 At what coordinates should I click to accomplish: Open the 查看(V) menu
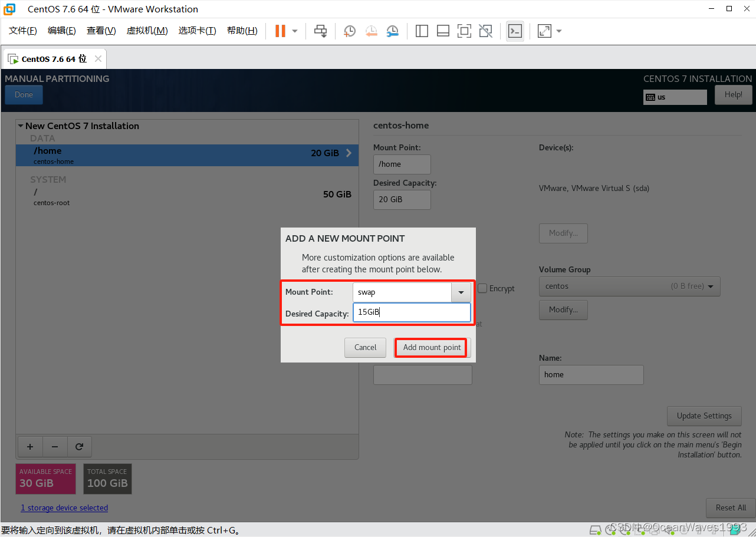point(101,31)
